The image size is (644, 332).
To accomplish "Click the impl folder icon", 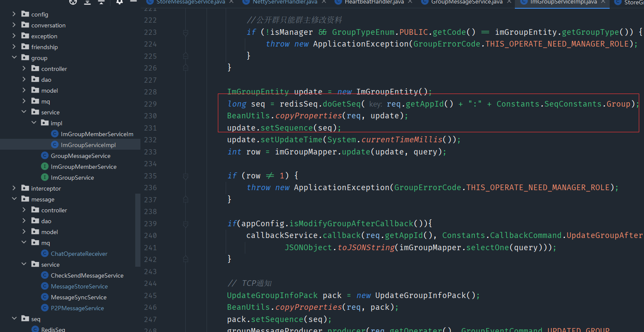I will [45, 123].
